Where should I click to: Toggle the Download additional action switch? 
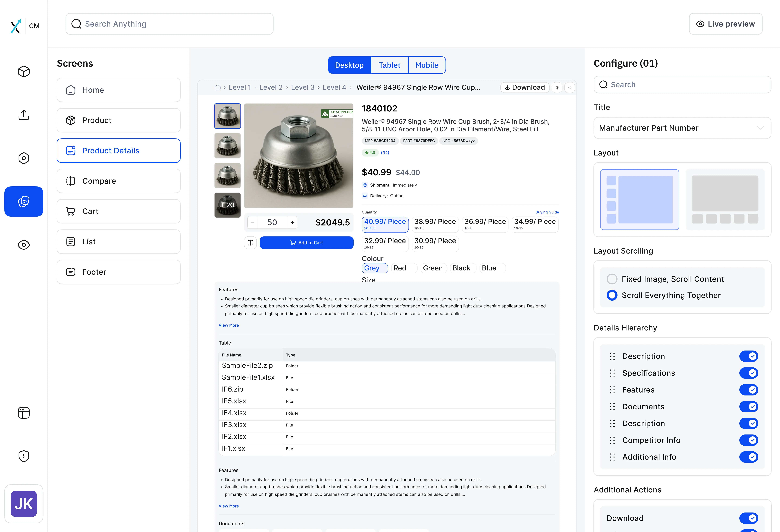point(749,518)
